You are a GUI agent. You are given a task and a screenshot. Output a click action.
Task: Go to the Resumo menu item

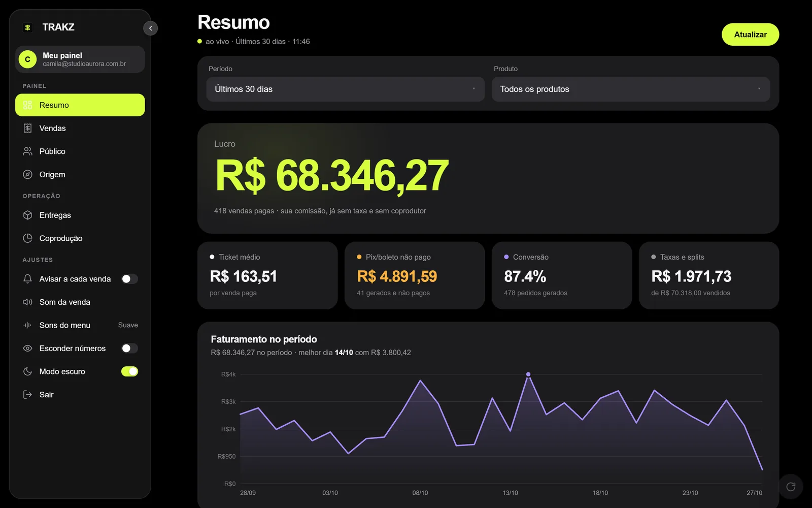click(x=80, y=105)
